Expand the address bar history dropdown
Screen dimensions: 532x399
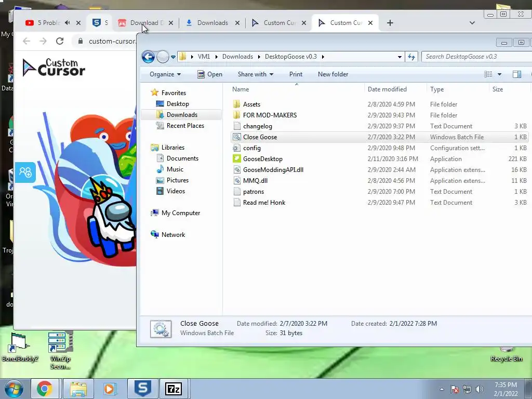(400, 57)
